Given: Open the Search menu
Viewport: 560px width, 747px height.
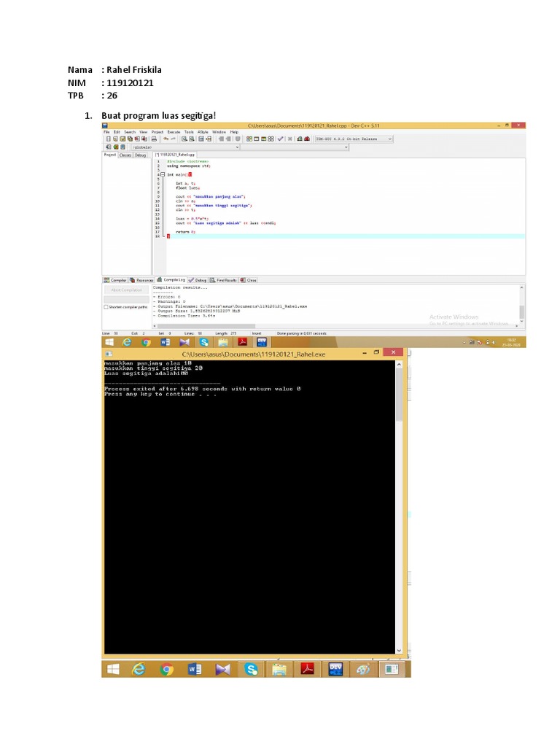Looking at the screenshot, I should 130,132.
